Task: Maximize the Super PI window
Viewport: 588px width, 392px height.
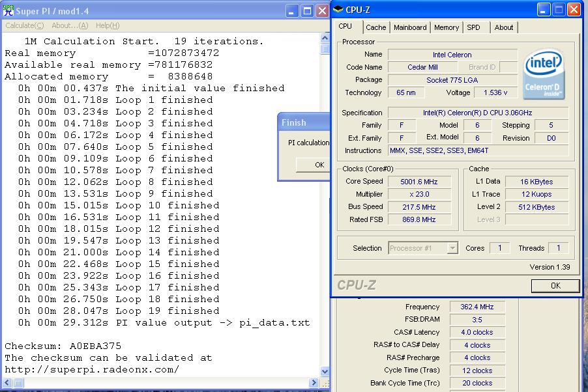Action: pos(307,10)
